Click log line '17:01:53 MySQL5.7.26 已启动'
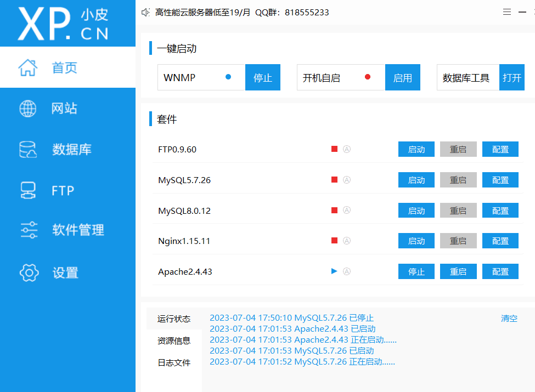This screenshot has height=392, width=535. 292,350
